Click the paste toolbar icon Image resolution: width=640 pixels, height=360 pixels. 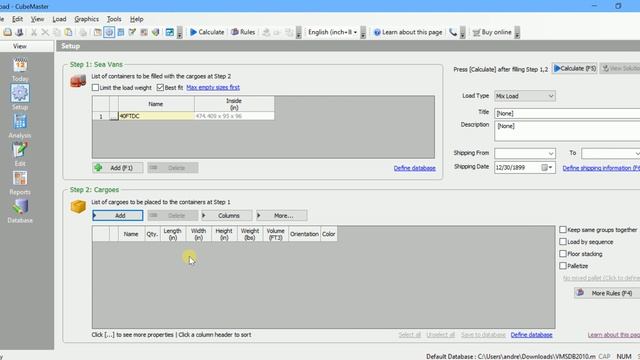coord(69,32)
